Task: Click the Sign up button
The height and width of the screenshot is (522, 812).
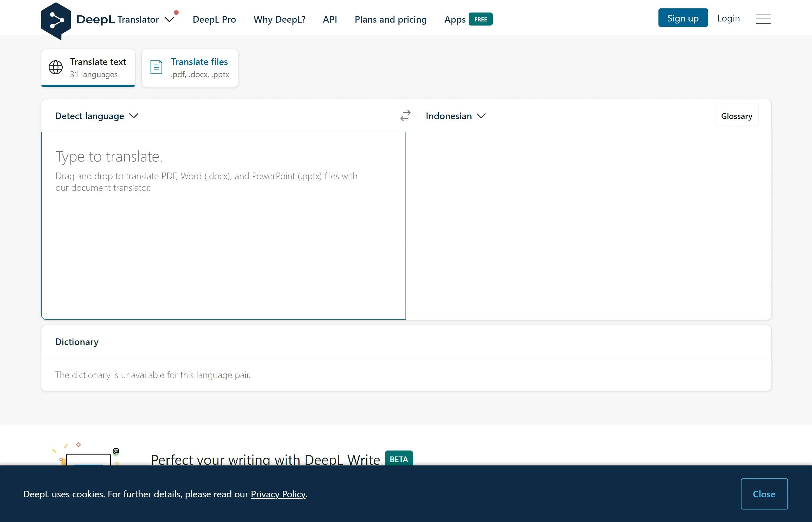Action: pos(683,18)
